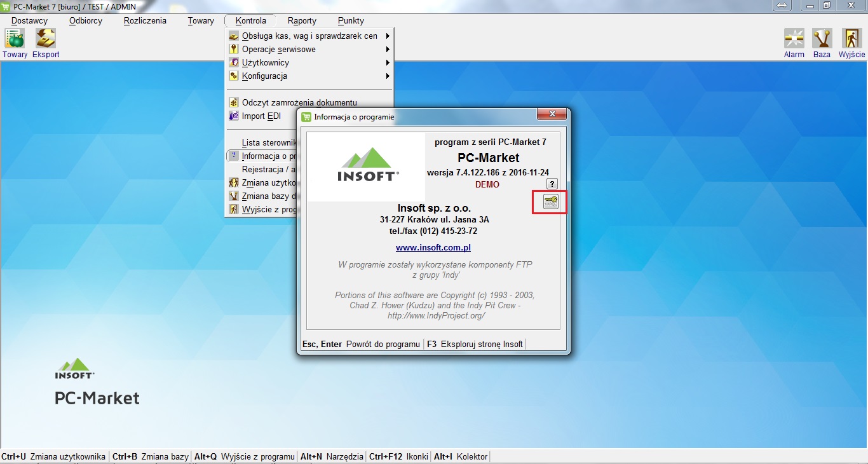Click Ctrl+F12 Ikonki in the status bar
Screen dimensions: 868x464
[398, 457]
